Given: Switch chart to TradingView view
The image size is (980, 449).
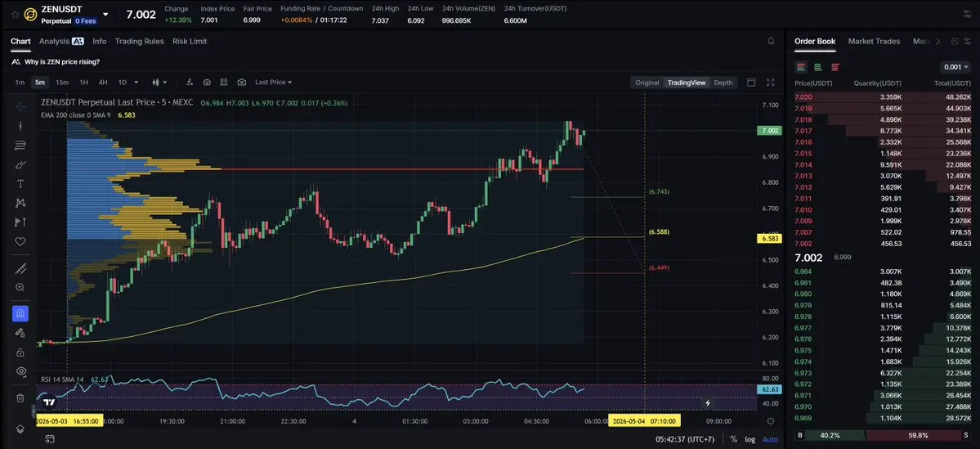Looking at the screenshot, I should pos(687,83).
